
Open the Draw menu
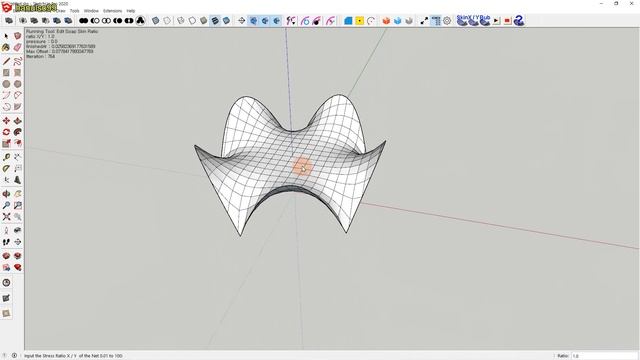[x=60, y=11]
